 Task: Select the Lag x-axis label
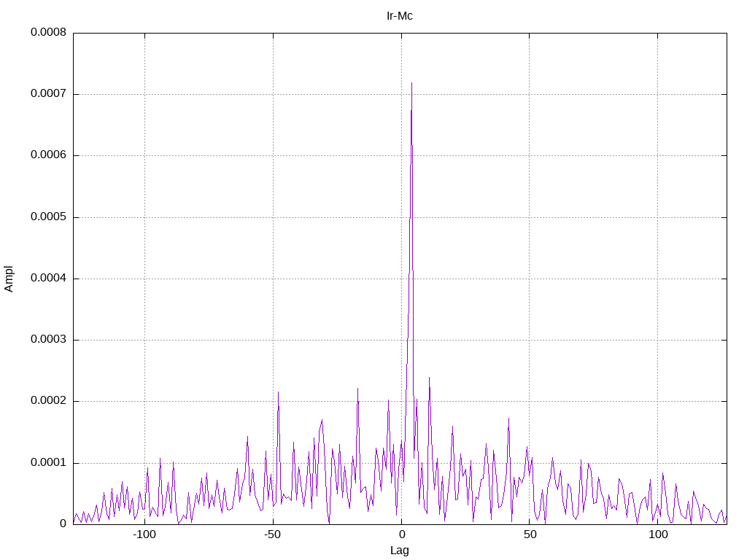tap(399, 551)
